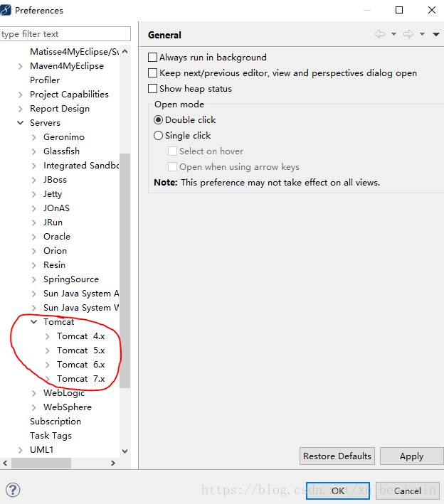Enable Always run in background

[152, 57]
